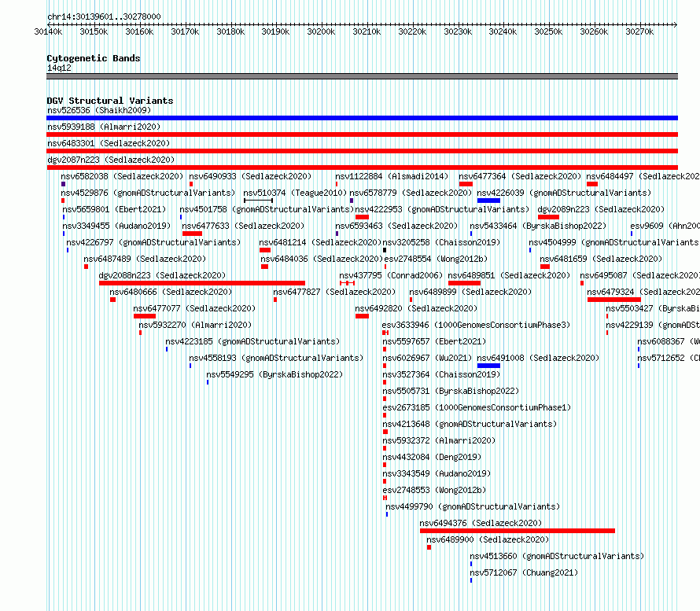Click nsv5597657 (Ebert2021) label

tap(435, 341)
